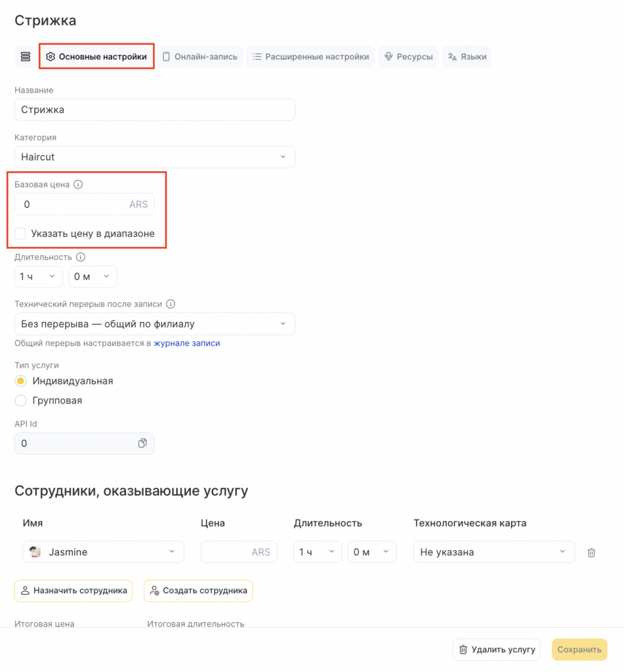
Task: Delete Jasmine row with trash icon
Action: (591, 553)
